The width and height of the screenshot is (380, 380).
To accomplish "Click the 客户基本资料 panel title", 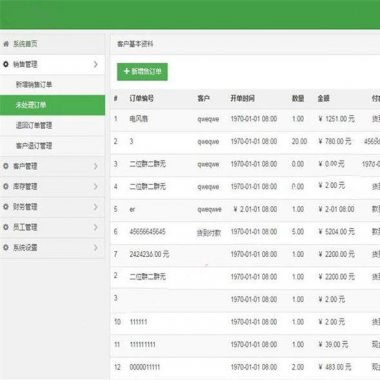I will tap(135, 44).
